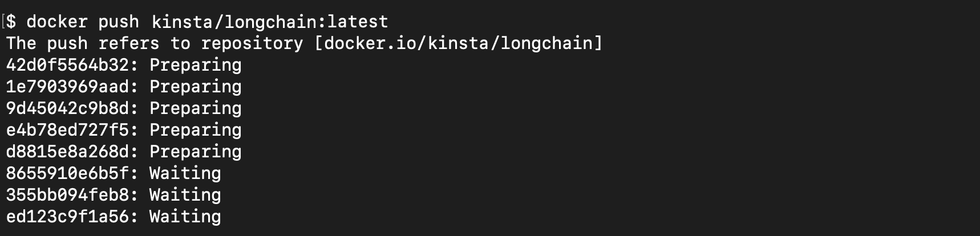The image size is (980, 236).
Task: Click layer ID 8655910e6b5f
Action: click(x=68, y=173)
